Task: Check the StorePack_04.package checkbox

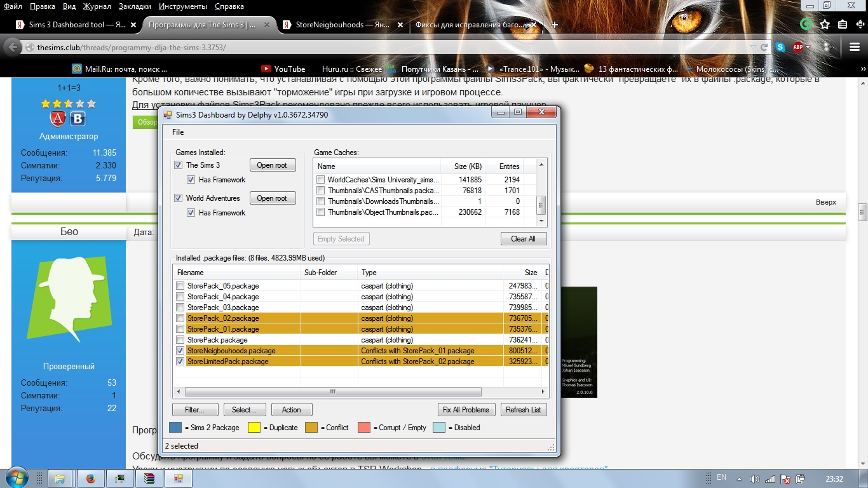Action: (180, 297)
